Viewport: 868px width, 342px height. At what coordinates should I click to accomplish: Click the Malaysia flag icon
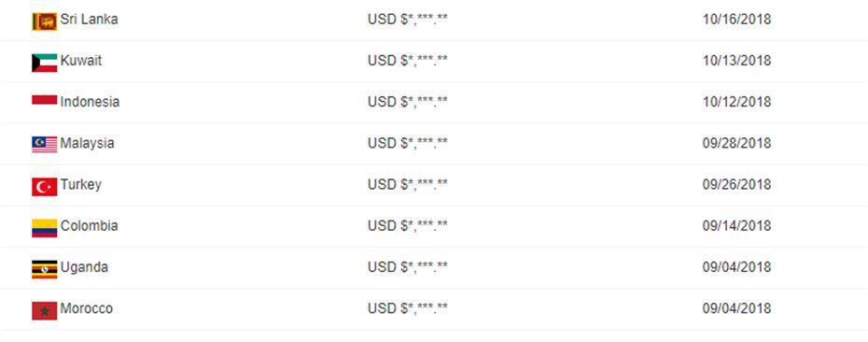click(44, 145)
